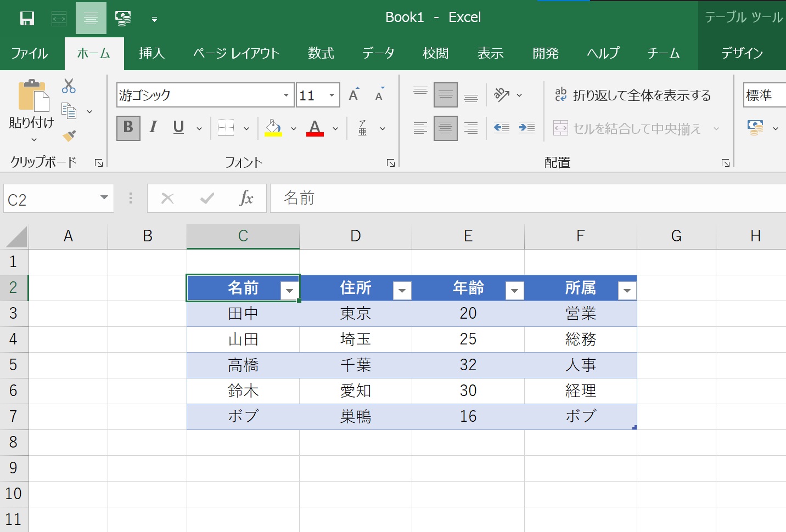The image size is (786, 532).
Task: Click セルを結合して中央揃え merge button
Action: point(628,128)
